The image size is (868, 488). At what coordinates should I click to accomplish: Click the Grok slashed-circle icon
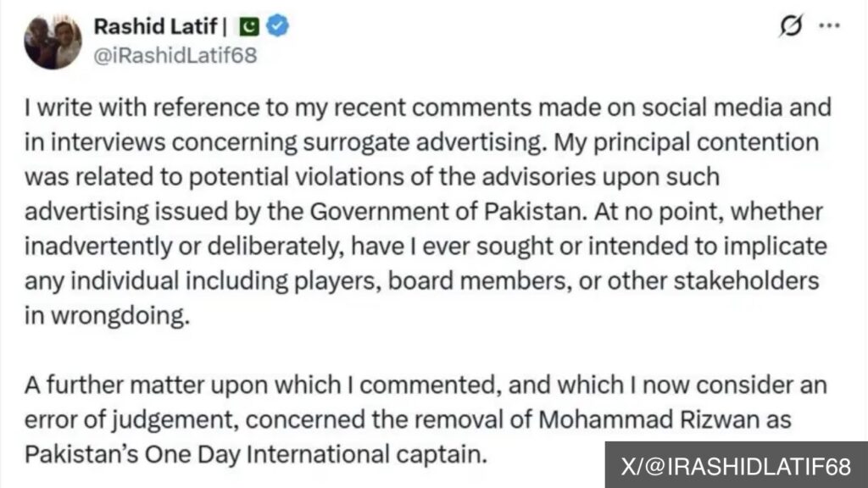791,27
